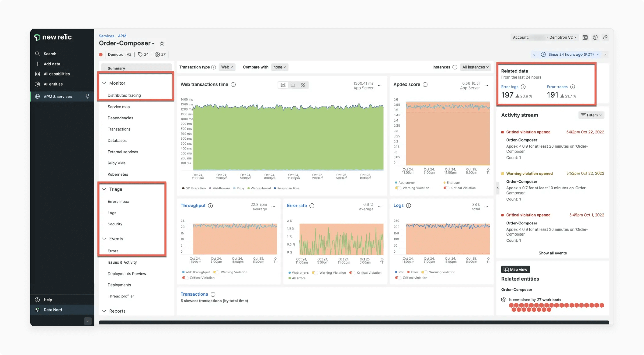The image size is (644, 355).
Task: Open the query console icon
Action: click(x=585, y=38)
